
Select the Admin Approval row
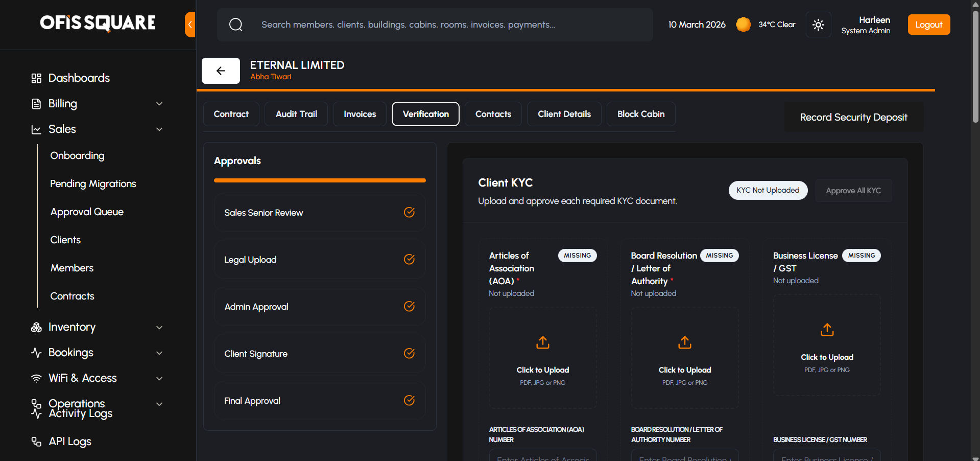click(320, 307)
